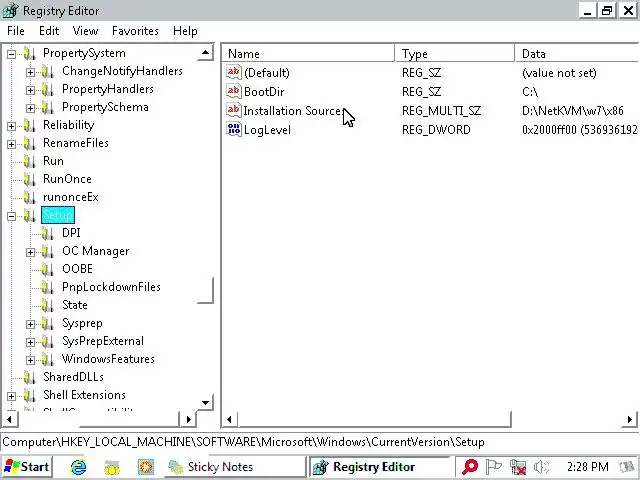Expand the Shell Extensions key
The height and width of the screenshot is (480, 640).
(x=12, y=396)
